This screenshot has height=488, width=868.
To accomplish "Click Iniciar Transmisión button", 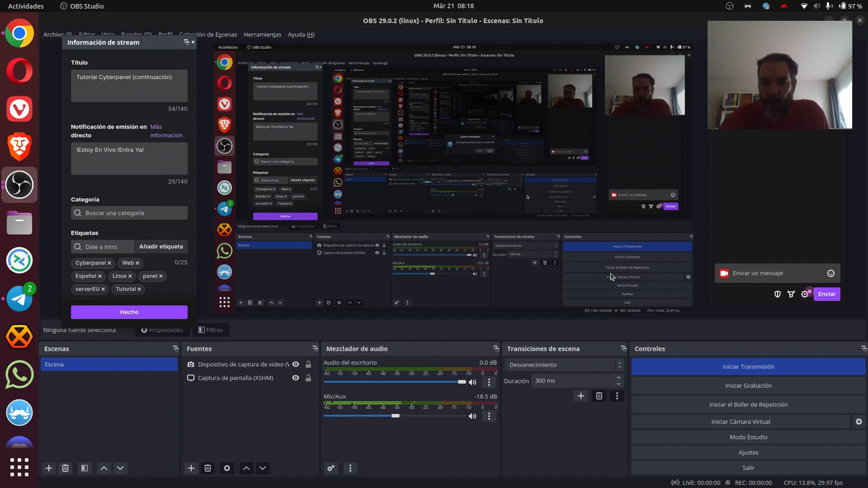I will click(748, 367).
